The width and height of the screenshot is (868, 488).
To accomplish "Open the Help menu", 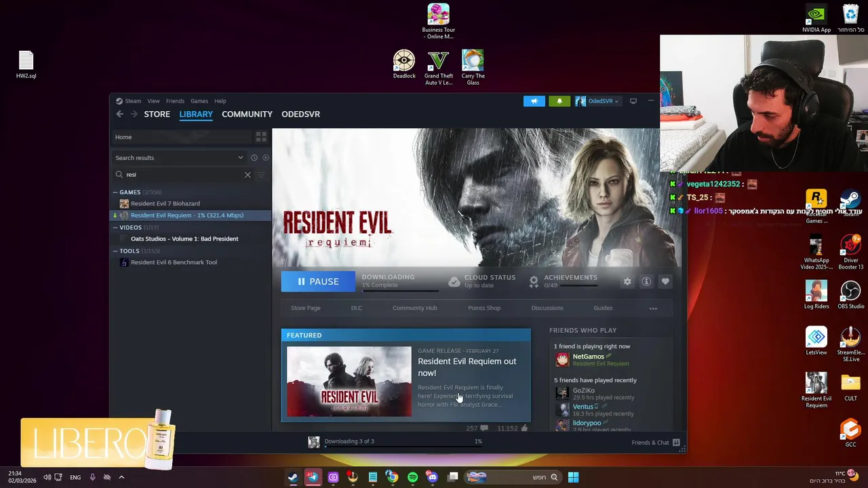I will [220, 101].
